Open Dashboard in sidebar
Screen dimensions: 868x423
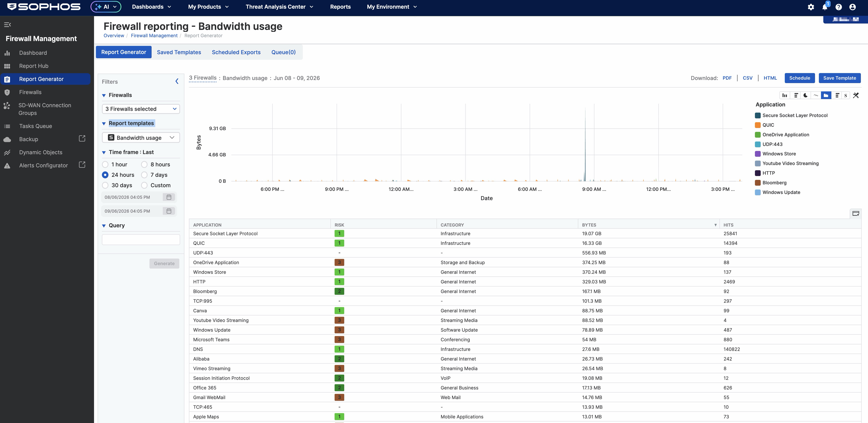coord(33,53)
